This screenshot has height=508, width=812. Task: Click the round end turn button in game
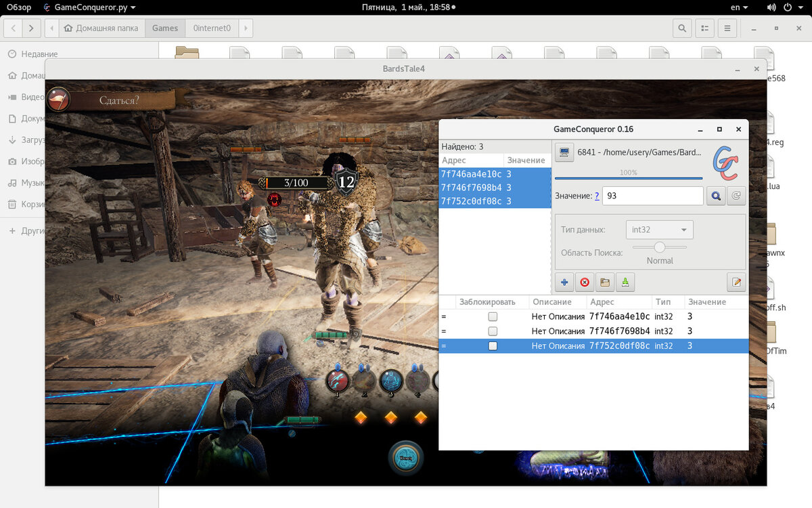click(406, 458)
